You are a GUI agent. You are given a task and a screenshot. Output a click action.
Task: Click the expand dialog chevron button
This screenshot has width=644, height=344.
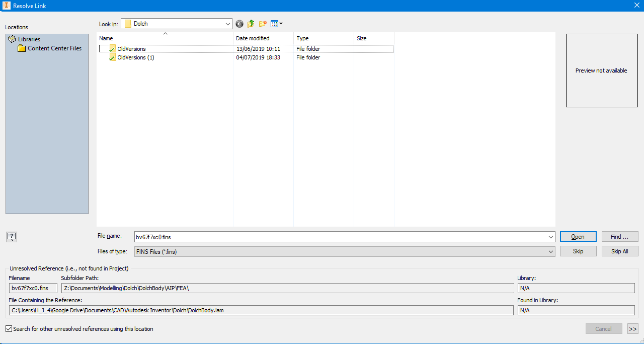(632, 328)
